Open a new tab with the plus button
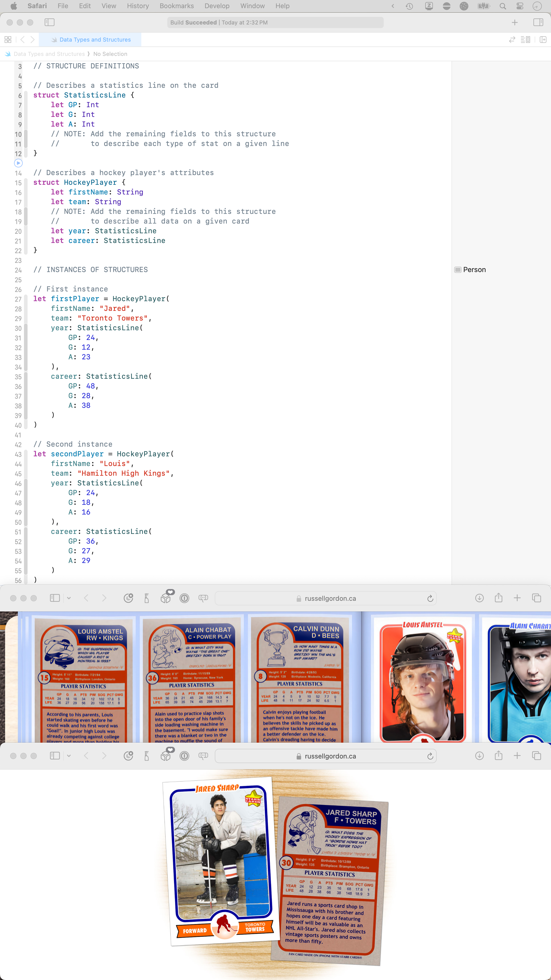This screenshot has width=551, height=980. pos(518,598)
